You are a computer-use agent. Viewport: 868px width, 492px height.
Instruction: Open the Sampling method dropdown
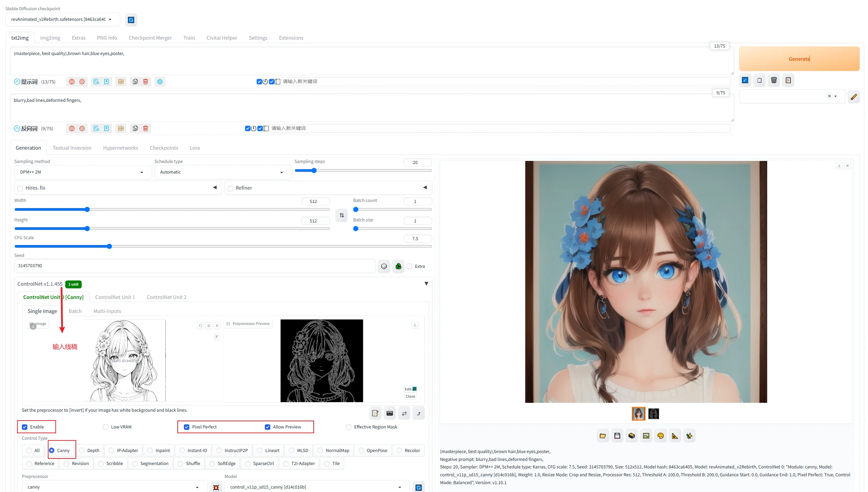click(83, 172)
